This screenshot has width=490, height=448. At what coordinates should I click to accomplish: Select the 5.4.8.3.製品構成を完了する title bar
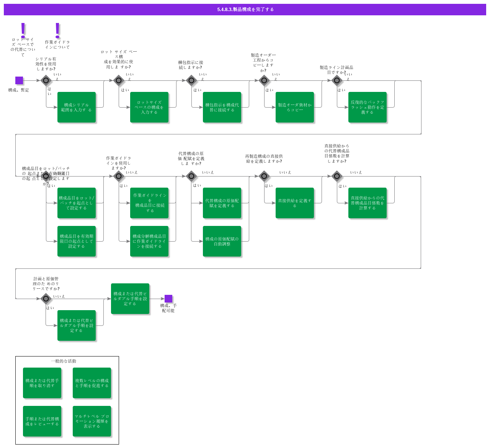(x=245, y=10)
